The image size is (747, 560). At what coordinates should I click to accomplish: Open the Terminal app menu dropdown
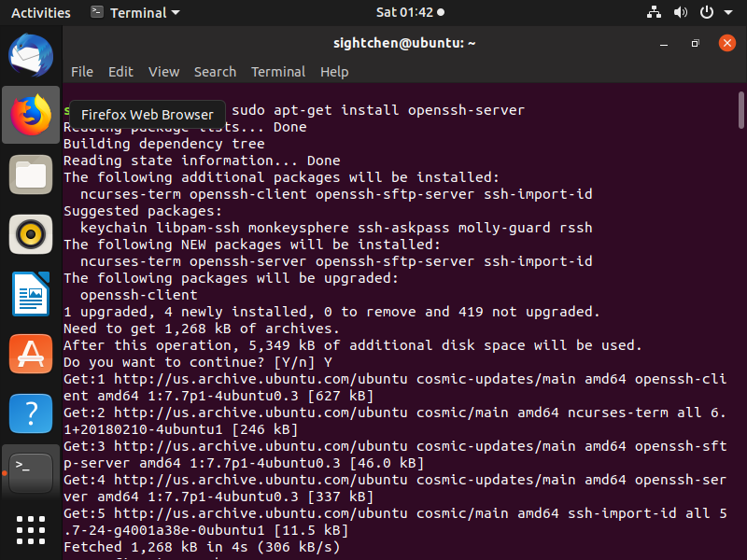(135, 13)
